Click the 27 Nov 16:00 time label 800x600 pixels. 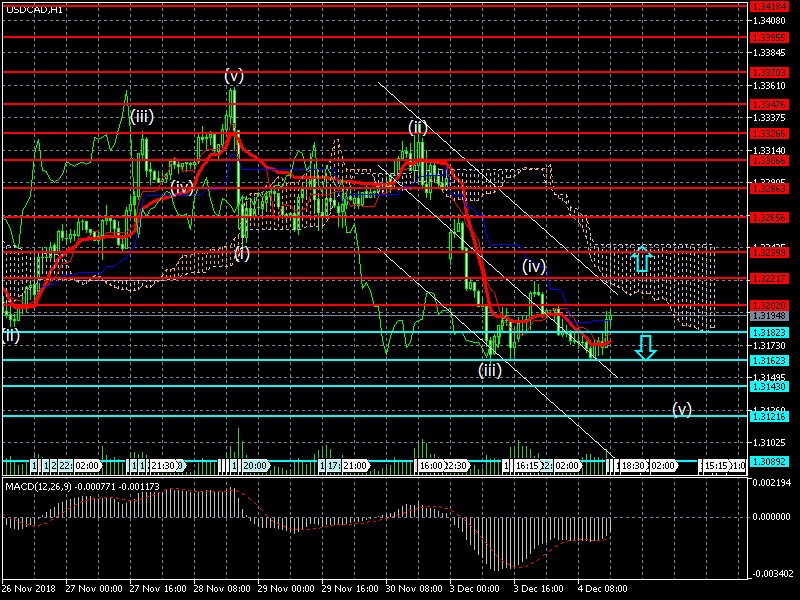click(x=158, y=589)
